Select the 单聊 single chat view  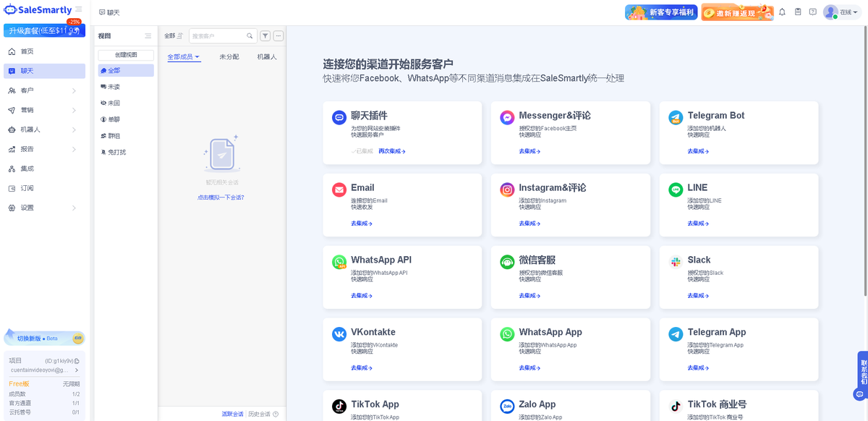coord(126,119)
